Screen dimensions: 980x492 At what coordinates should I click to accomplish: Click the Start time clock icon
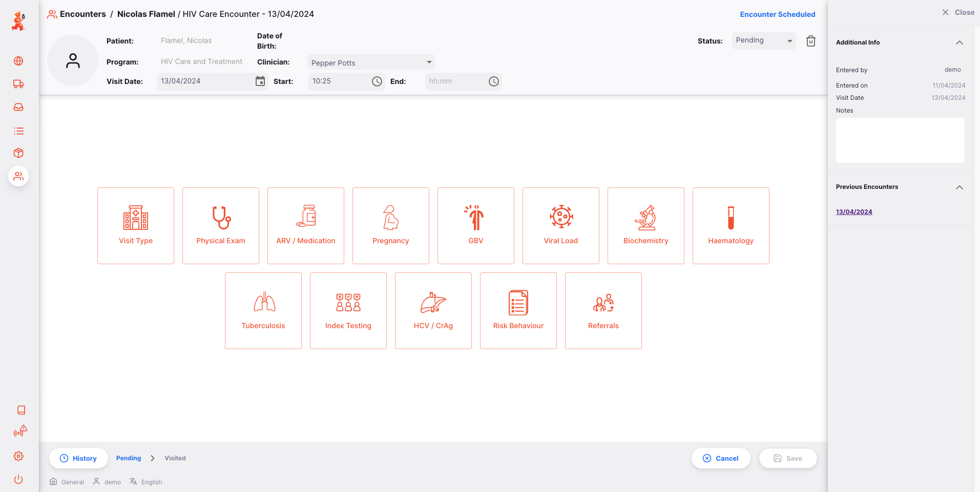point(377,81)
